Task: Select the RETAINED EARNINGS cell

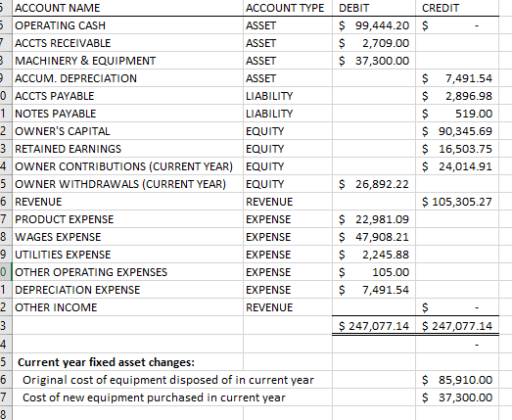Action: pyautogui.click(x=127, y=149)
